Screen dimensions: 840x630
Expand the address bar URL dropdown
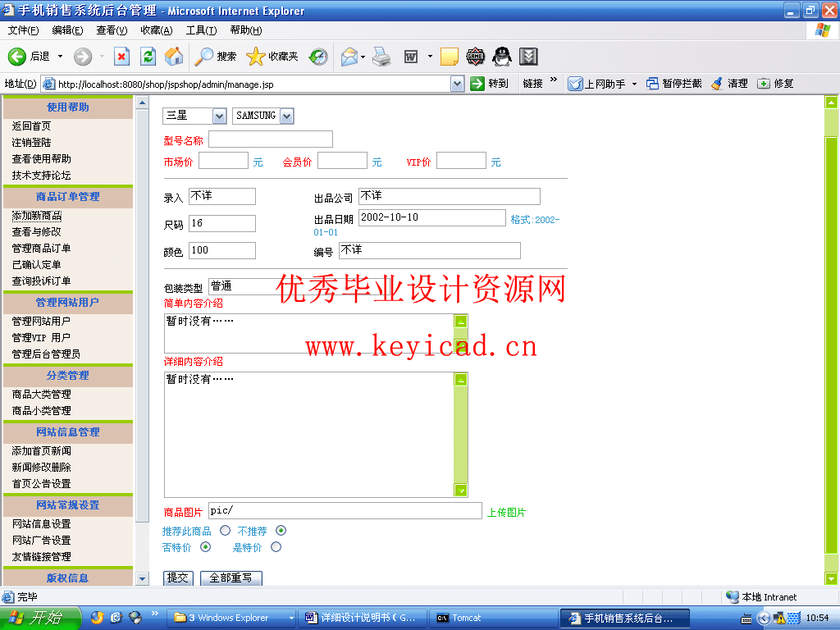coord(458,84)
